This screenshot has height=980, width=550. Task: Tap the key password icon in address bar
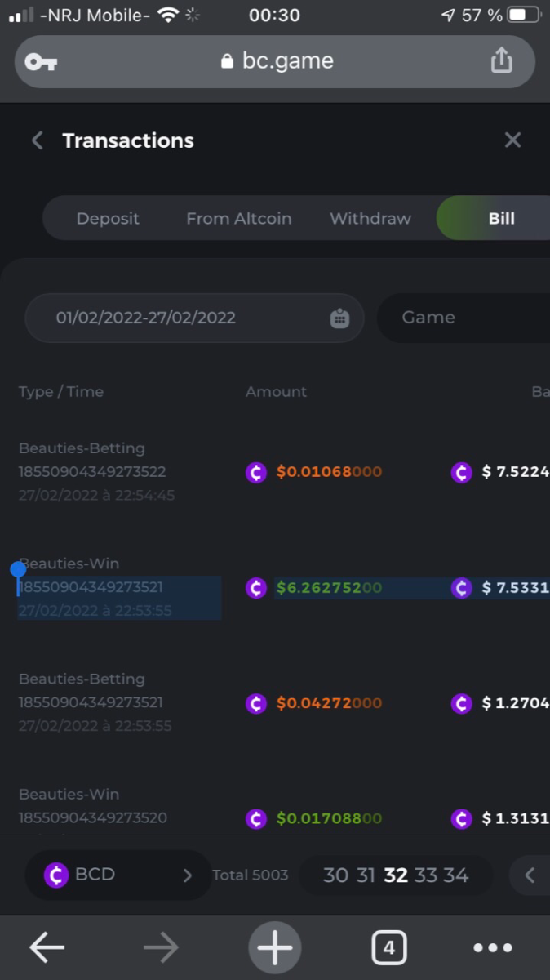[41, 62]
